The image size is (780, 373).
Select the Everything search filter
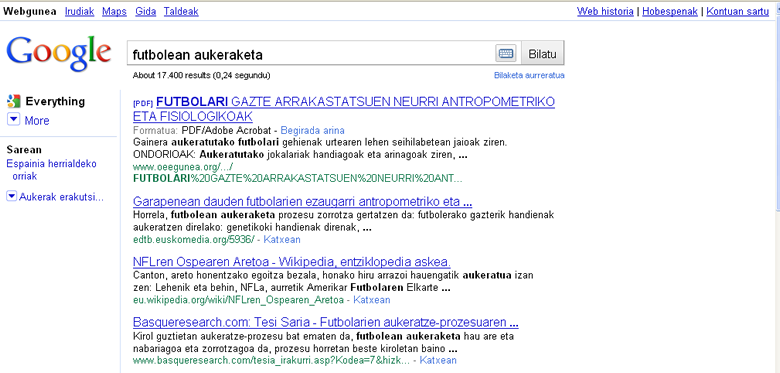[x=55, y=101]
